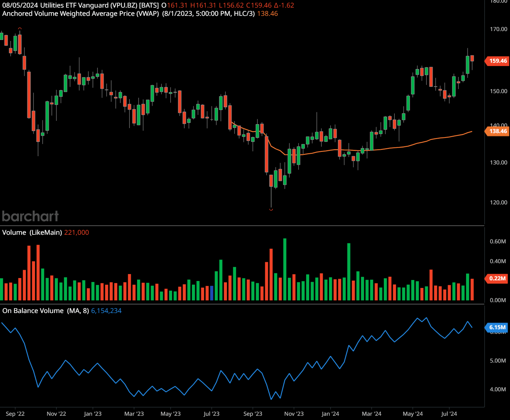Click the red low marker below the Oct '23 candle
This screenshot has width=510, height=420.
coord(271,209)
